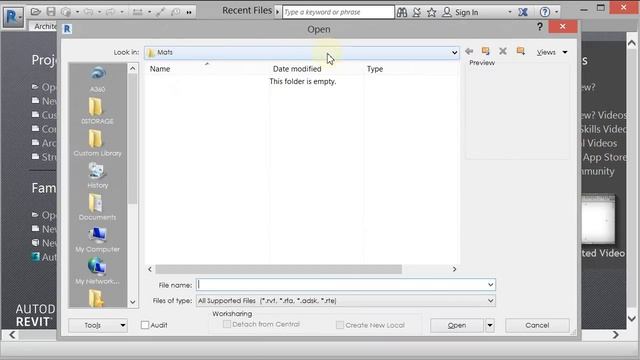Select My Network in the places list
The image size is (640, 360).
coord(97,271)
